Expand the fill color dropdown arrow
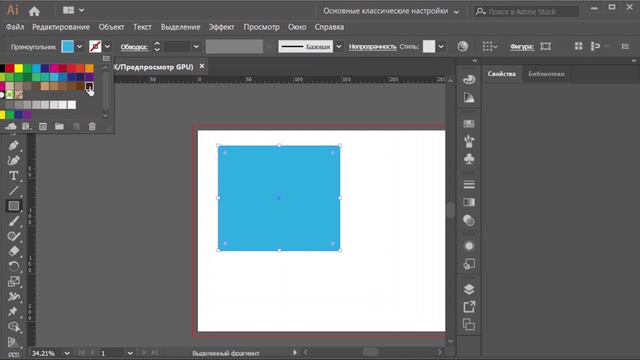Viewport: 640px width, 360px height. pyautogui.click(x=80, y=47)
